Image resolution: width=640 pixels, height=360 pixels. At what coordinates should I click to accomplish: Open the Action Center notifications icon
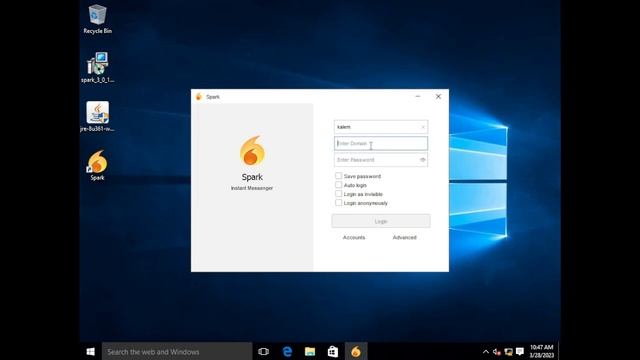click(520, 351)
